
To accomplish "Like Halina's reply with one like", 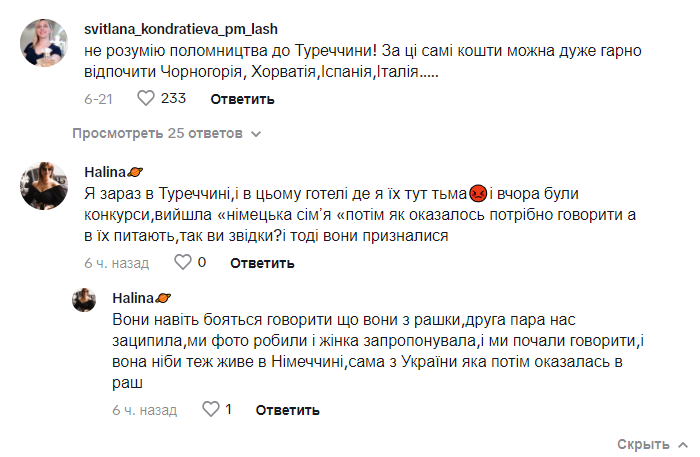I will 210,409.
